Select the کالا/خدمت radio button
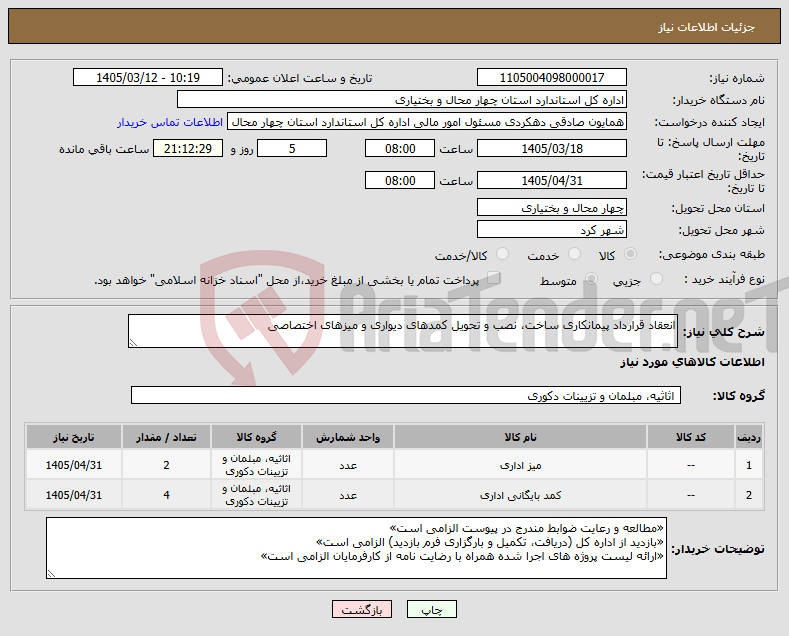 coord(502,254)
